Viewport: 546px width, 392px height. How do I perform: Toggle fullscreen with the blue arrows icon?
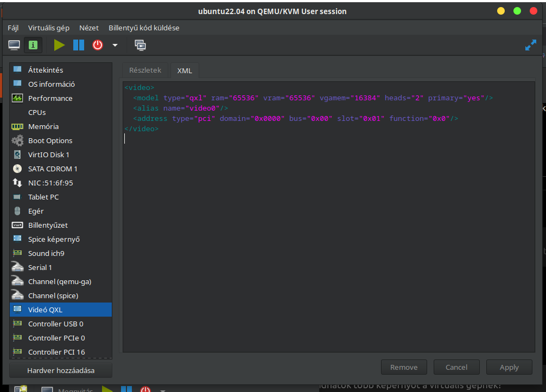coord(530,46)
